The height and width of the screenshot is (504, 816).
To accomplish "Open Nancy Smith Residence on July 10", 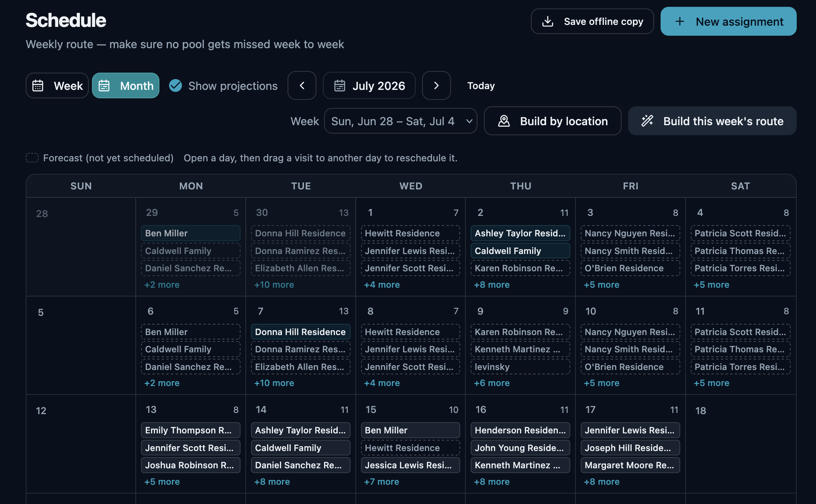I will (630, 349).
